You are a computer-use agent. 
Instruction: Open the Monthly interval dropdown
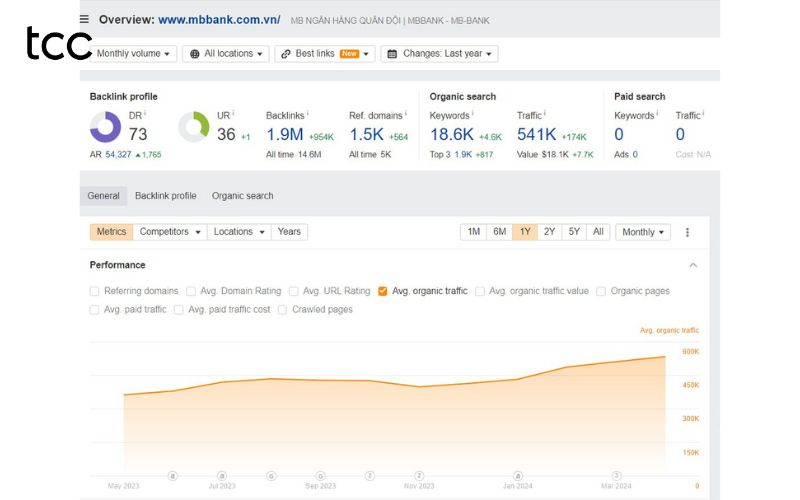643,232
